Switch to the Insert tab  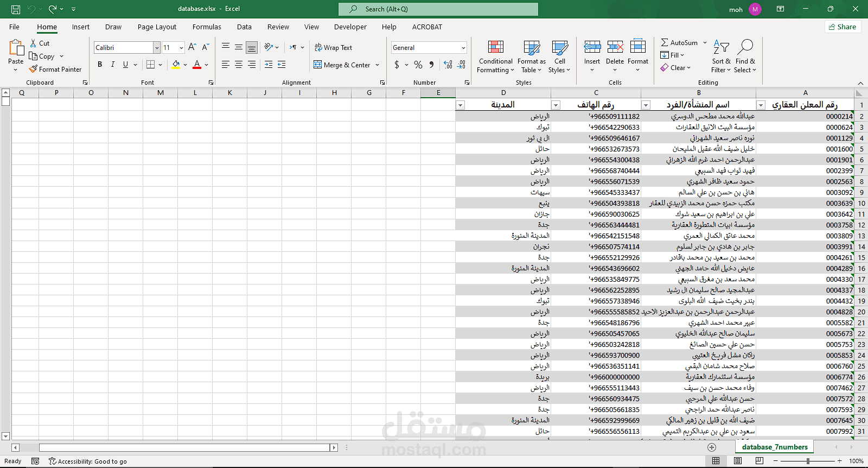(81, 27)
